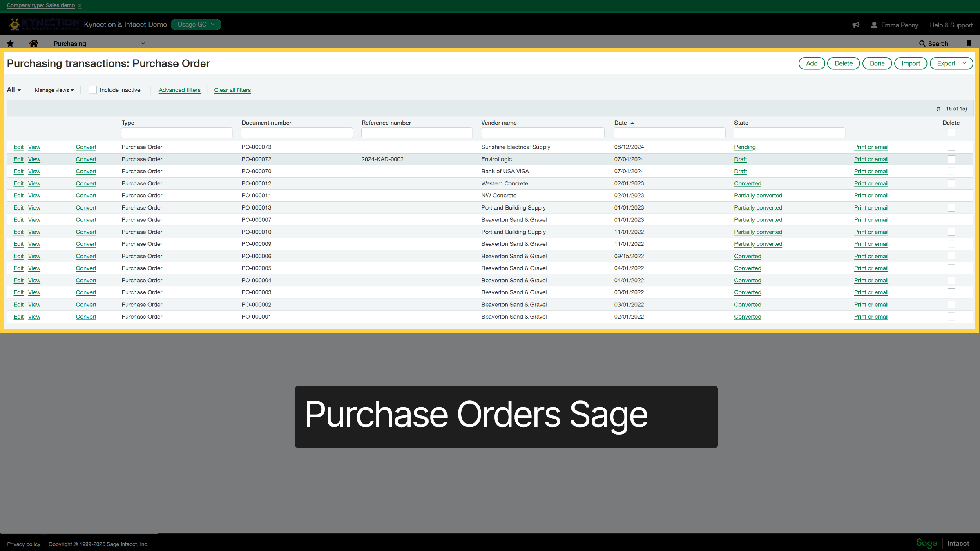Click vendor Sunshine Electrical Supply cell
This screenshot has width=980, height=551.
[x=516, y=147]
